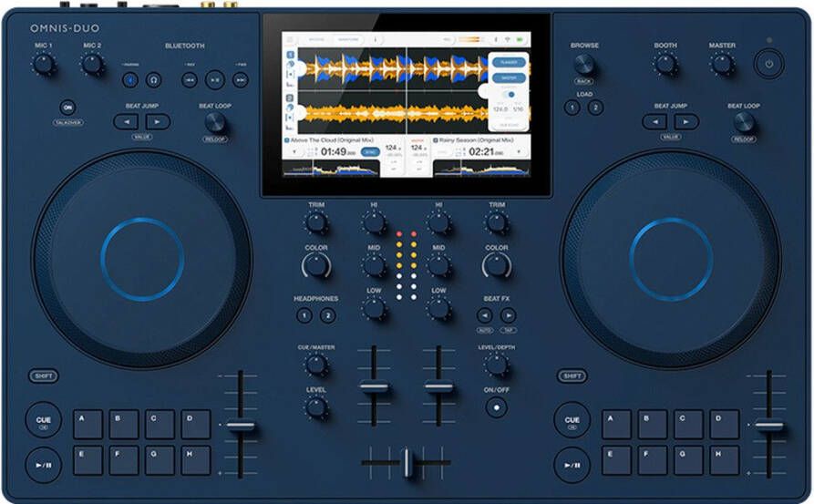Click the right channel volume fader
Screen dimensions: 814x504
(438, 386)
